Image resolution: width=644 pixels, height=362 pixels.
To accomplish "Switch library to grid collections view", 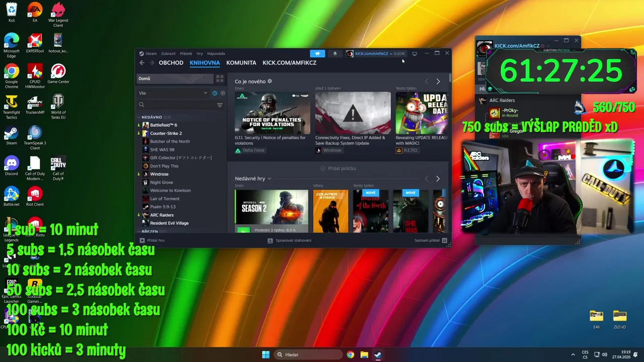I will 220,78.
